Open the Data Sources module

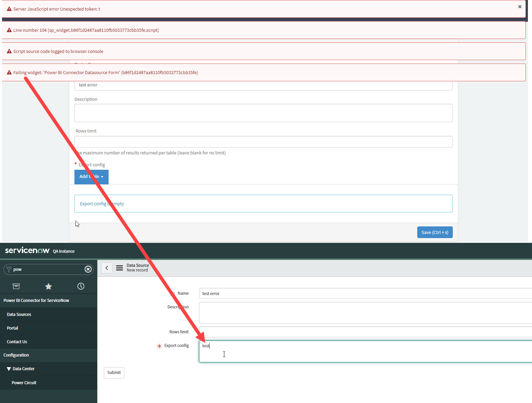[19, 314]
